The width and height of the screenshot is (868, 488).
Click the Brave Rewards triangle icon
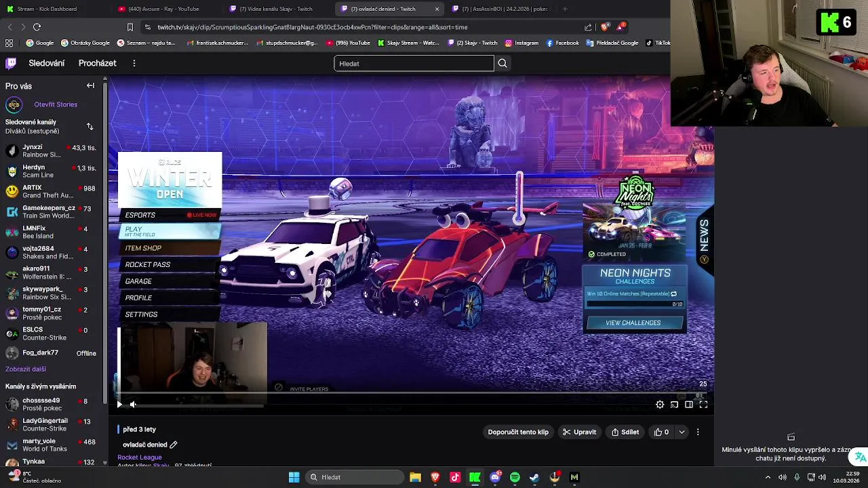(x=620, y=27)
